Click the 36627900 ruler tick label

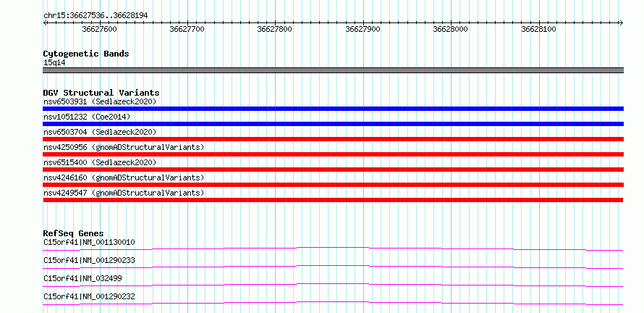click(363, 29)
